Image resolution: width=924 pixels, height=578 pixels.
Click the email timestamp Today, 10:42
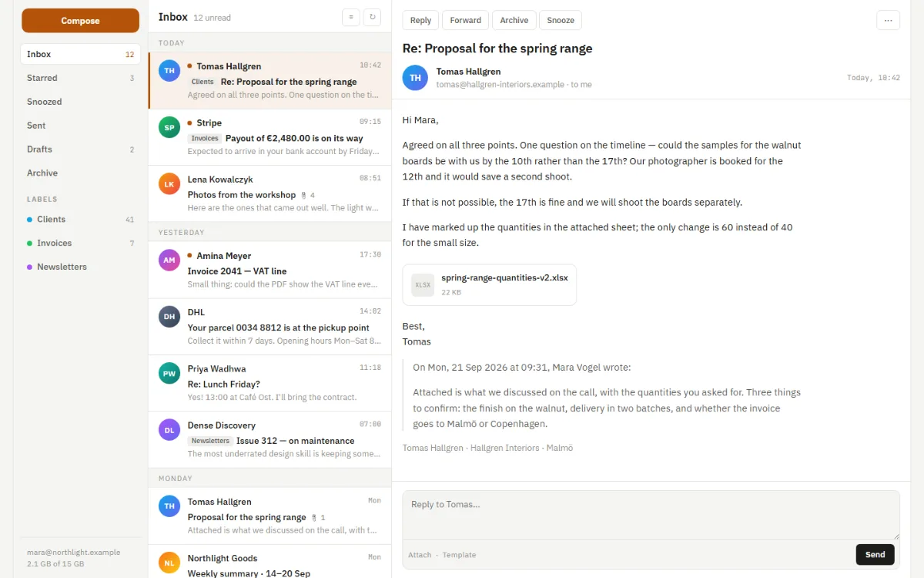point(873,78)
